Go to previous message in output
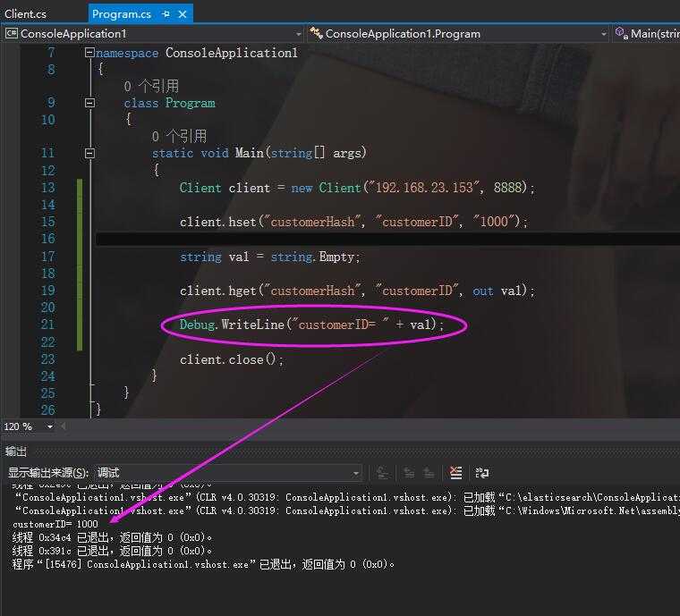Viewport: 680px width, 616px height. pos(409,473)
